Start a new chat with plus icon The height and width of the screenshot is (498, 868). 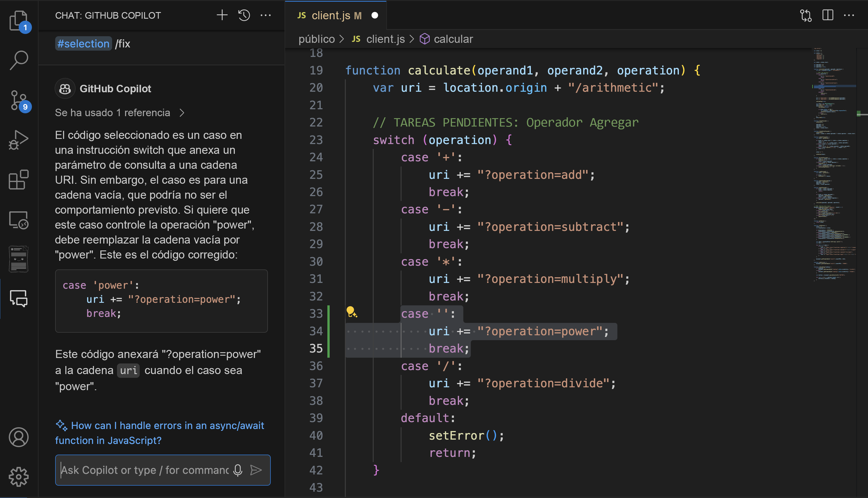pos(222,15)
